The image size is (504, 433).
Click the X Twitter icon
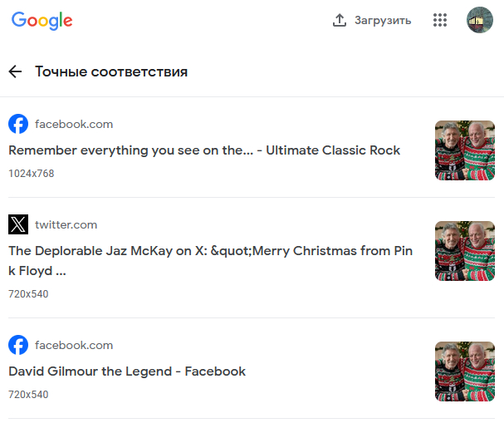click(x=18, y=224)
